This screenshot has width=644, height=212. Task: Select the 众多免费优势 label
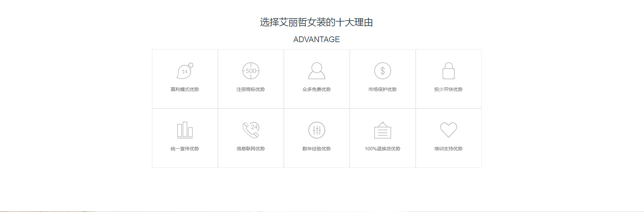click(x=316, y=89)
